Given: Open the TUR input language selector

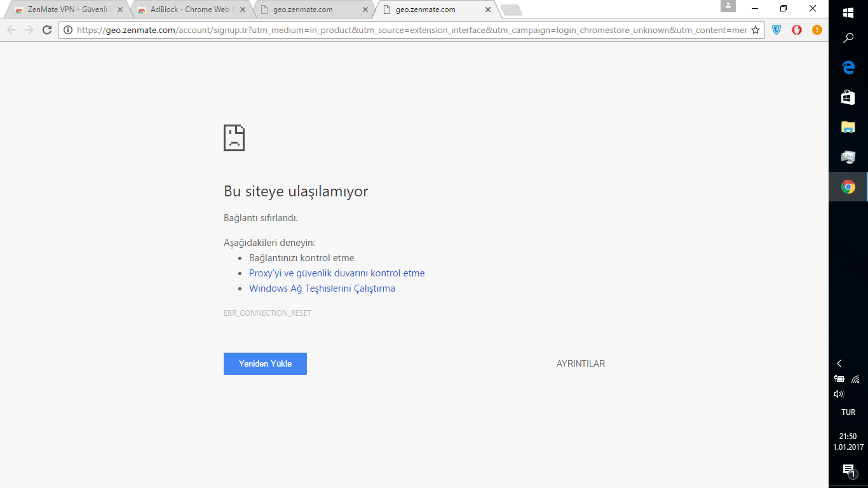Looking at the screenshot, I should 848,412.
